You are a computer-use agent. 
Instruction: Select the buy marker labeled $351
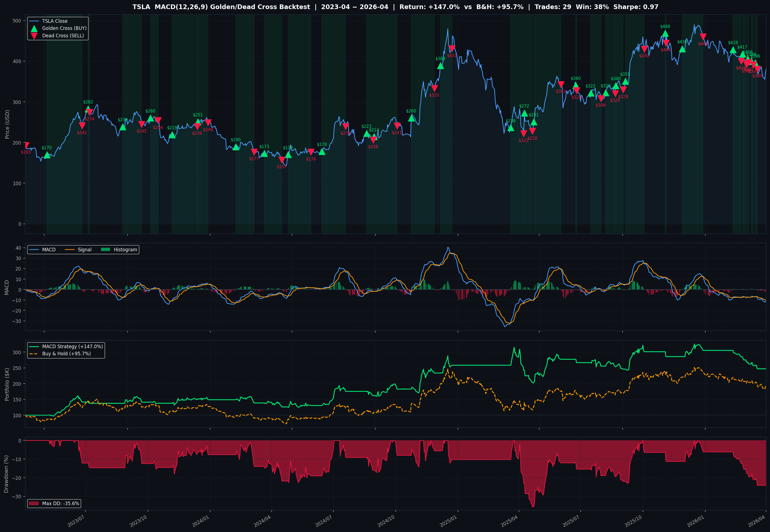[x=625, y=81]
